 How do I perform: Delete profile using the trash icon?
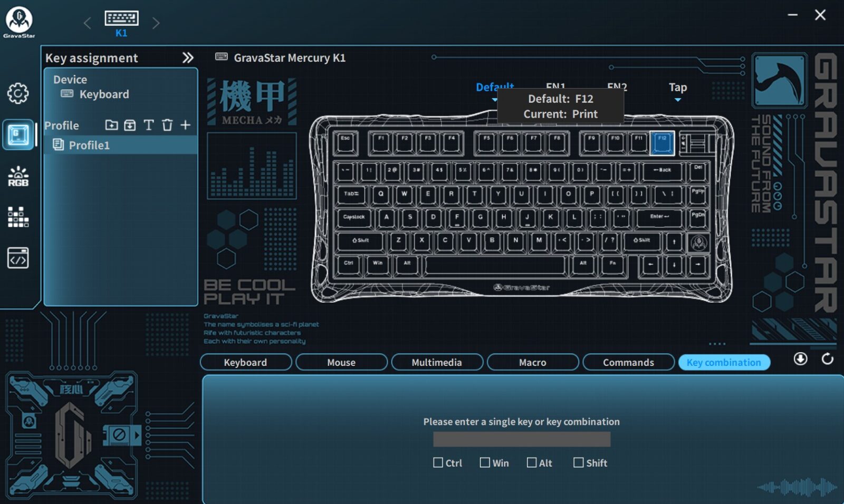point(167,125)
